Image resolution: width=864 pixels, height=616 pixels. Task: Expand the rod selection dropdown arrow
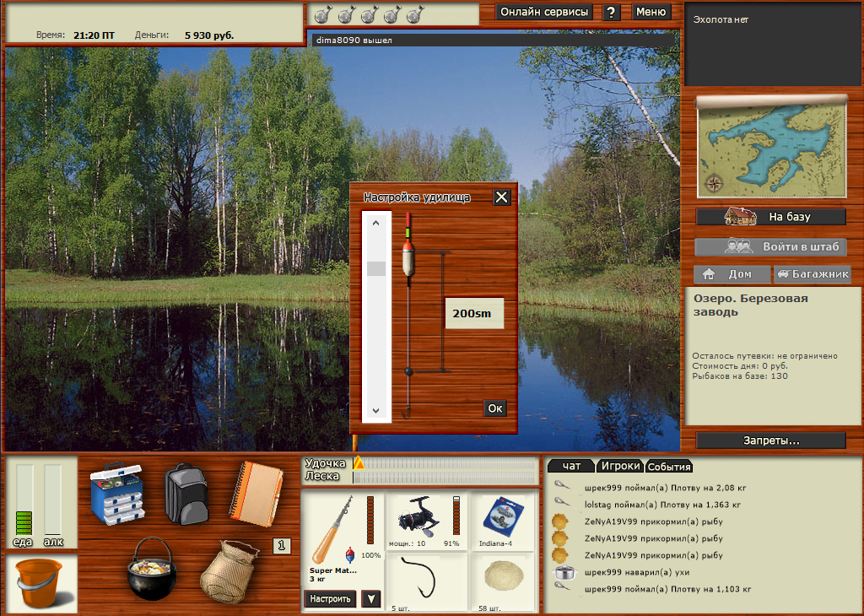pos(370,599)
